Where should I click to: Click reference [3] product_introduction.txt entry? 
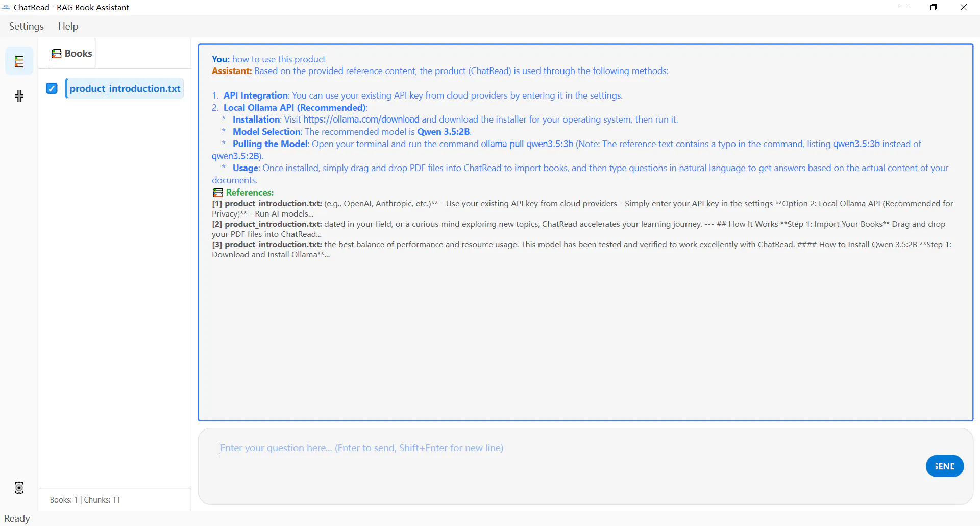[582, 249]
